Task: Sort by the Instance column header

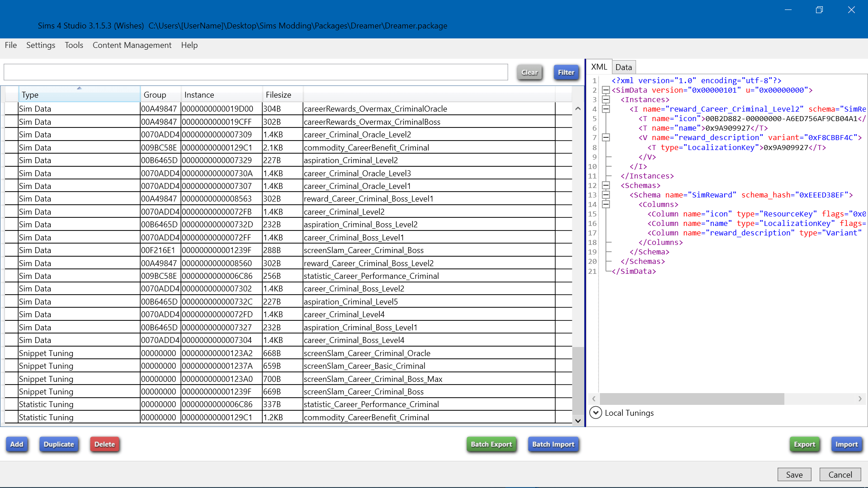Action: pos(222,94)
